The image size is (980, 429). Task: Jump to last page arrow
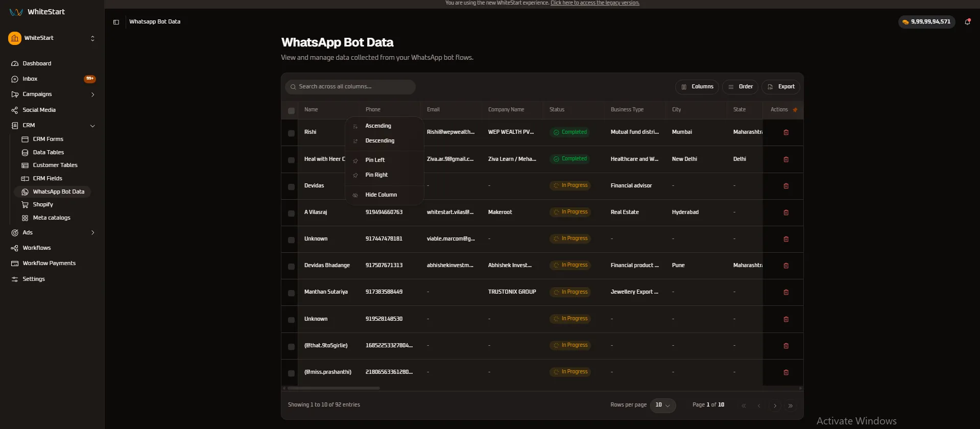pos(791,406)
